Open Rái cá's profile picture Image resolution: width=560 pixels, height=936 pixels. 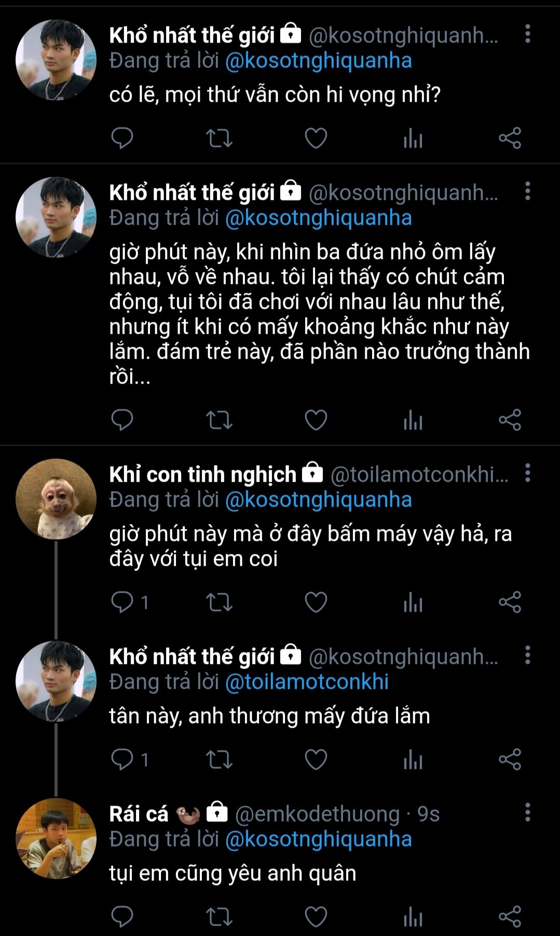pyautogui.click(x=56, y=838)
